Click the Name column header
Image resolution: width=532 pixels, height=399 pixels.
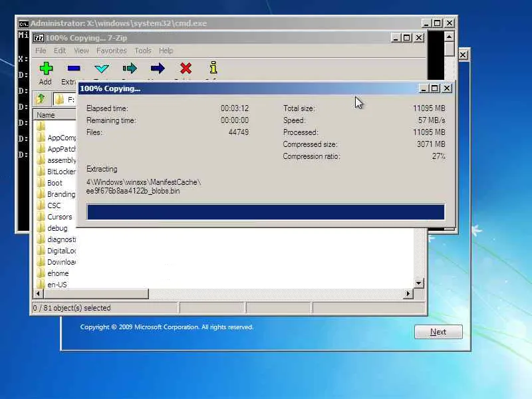(55, 115)
